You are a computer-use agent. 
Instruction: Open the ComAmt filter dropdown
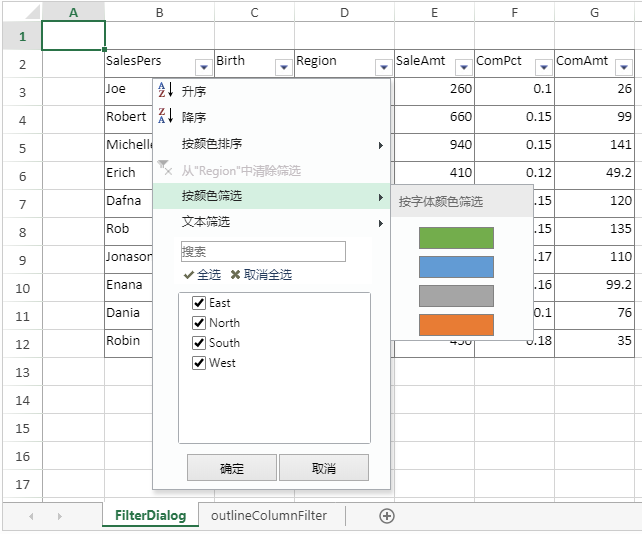point(624,67)
